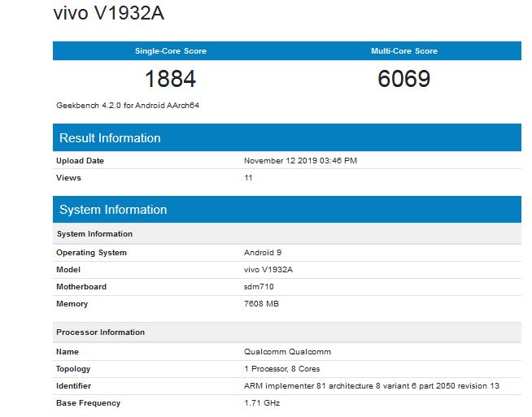Click the Motherboard label
Viewport: 532px width, 417px height.
(x=81, y=286)
